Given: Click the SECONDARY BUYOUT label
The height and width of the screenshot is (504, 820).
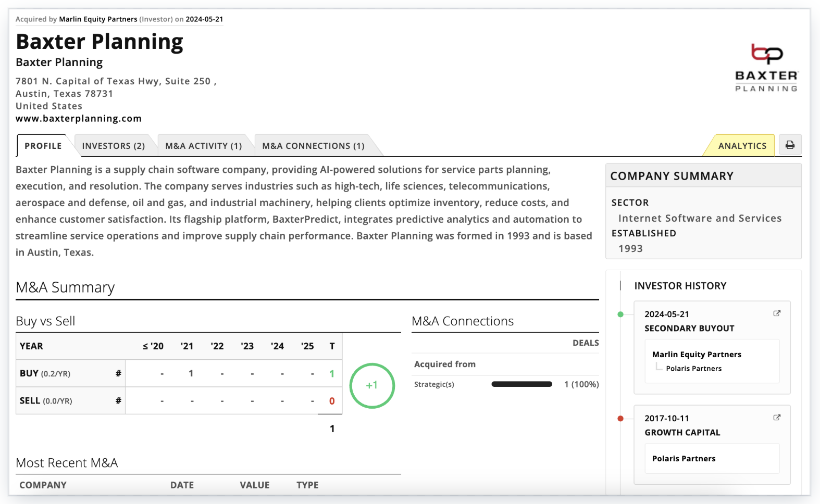Looking at the screenshot, I should tap(689, 328).
